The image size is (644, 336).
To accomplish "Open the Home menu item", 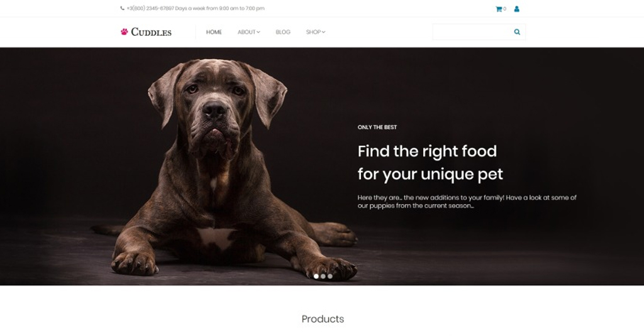I will 214,32.
